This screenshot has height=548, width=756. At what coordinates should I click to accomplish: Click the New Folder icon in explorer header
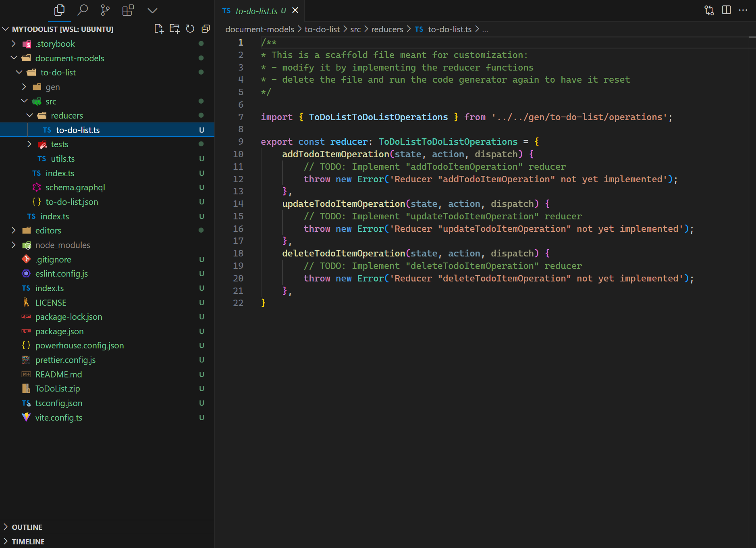pyautogui.click(x=174, y=29)
